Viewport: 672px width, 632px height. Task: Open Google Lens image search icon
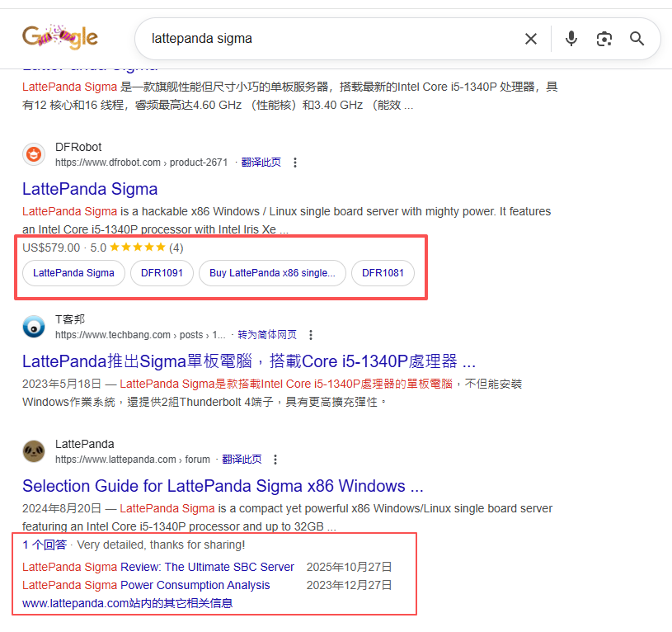click(604, 38)
